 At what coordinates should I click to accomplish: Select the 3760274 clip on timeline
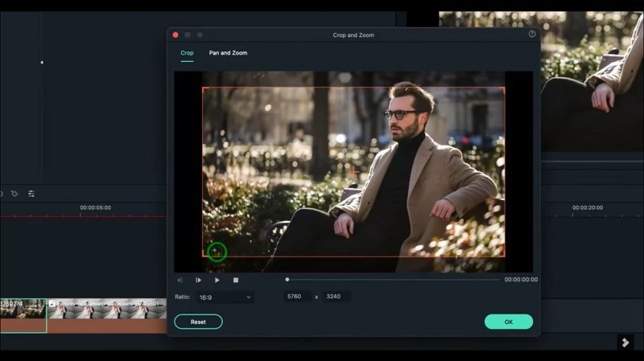click(23, 315)
